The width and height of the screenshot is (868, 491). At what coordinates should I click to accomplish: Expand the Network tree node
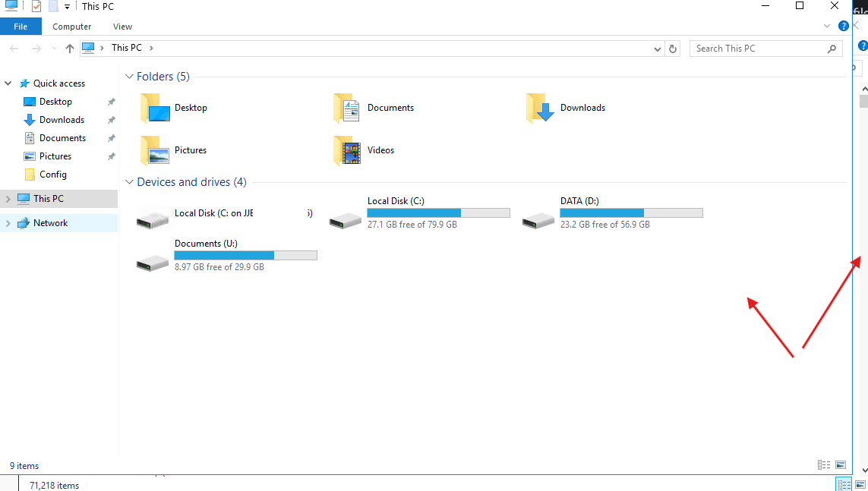8,223
